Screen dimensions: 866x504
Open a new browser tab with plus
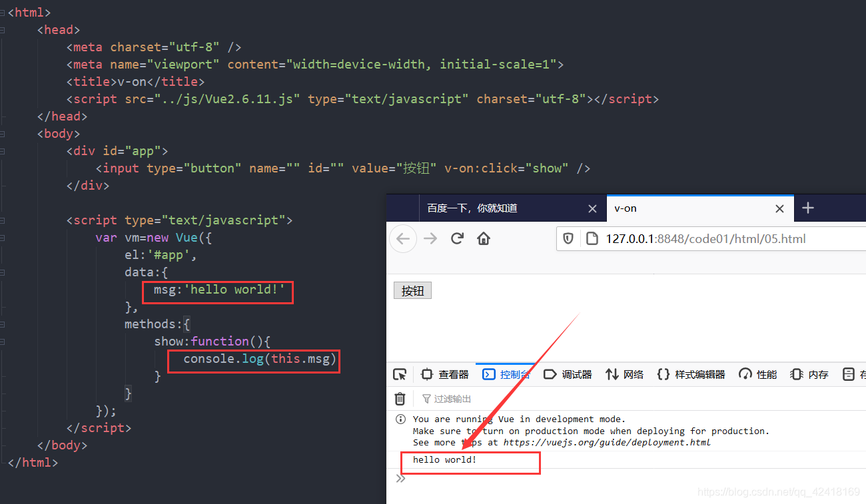808,208
